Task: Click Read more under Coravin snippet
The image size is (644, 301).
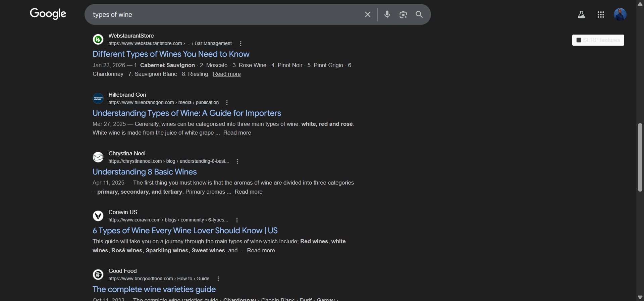Action: (261, 250)
